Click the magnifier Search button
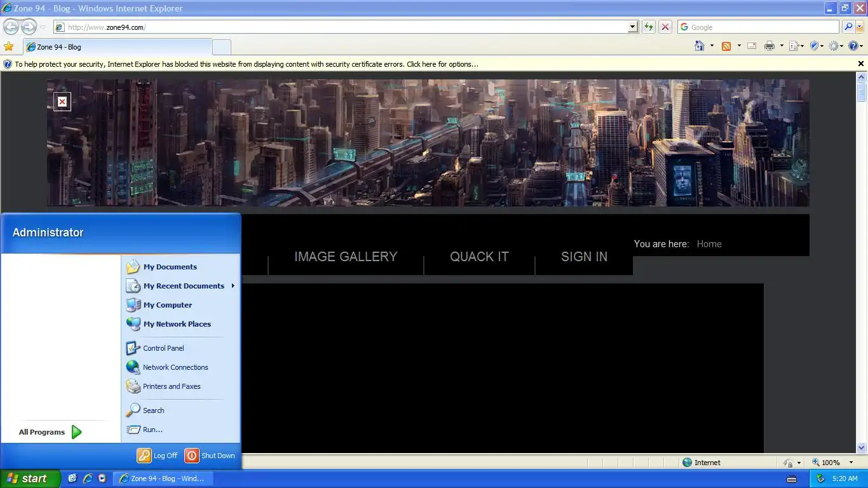 [x=848, y=27]
